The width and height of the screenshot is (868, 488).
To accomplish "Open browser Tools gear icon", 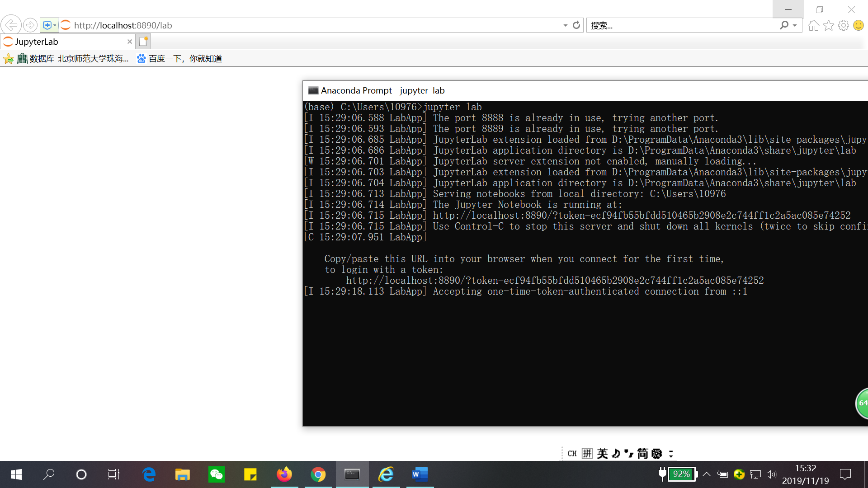I will pos(843,25).
